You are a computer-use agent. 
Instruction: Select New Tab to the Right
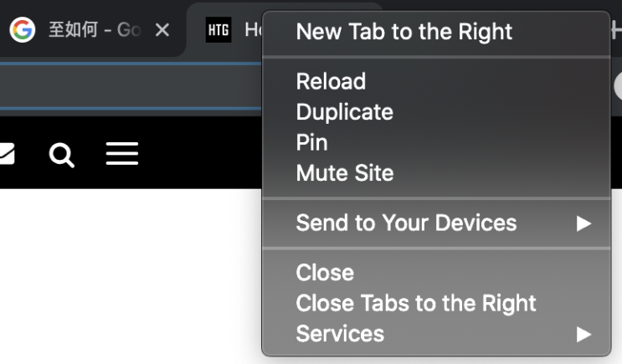tap(404, 32)
